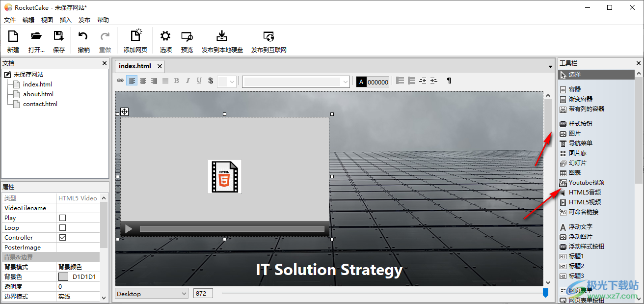
Task: Open the 插入 menu
Action: coord(65,20)
